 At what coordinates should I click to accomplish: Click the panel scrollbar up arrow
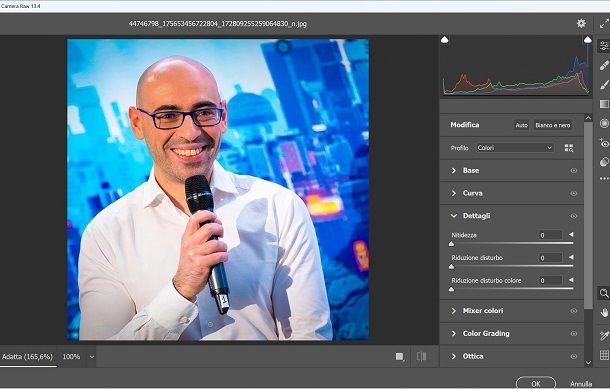pyautogui.click(x=588, y=117)
